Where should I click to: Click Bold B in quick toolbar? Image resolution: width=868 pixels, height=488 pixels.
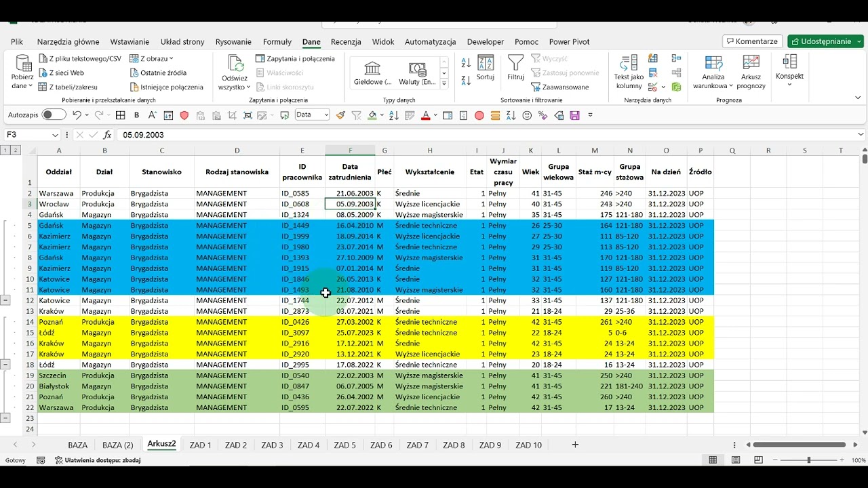[136, 115]
